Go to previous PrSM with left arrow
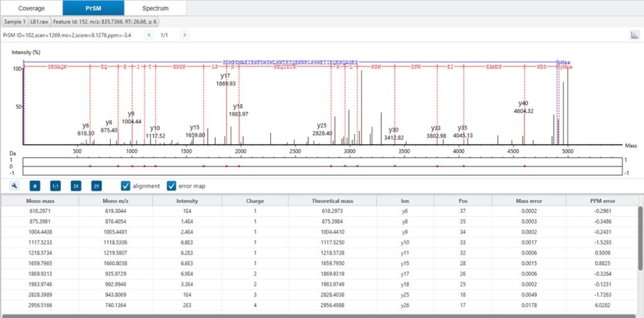Image resolution: width=644 pixels, height=318 pixels. [149, 35]
